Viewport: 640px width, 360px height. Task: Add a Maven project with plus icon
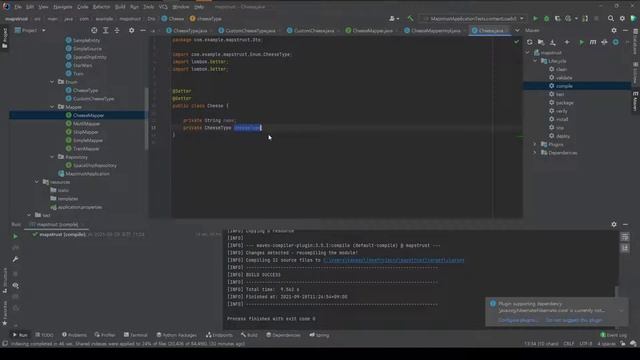[567, 42]
